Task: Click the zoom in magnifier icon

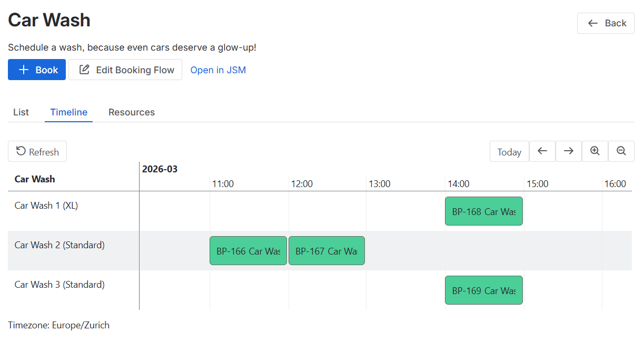Action: pos(595,151)
